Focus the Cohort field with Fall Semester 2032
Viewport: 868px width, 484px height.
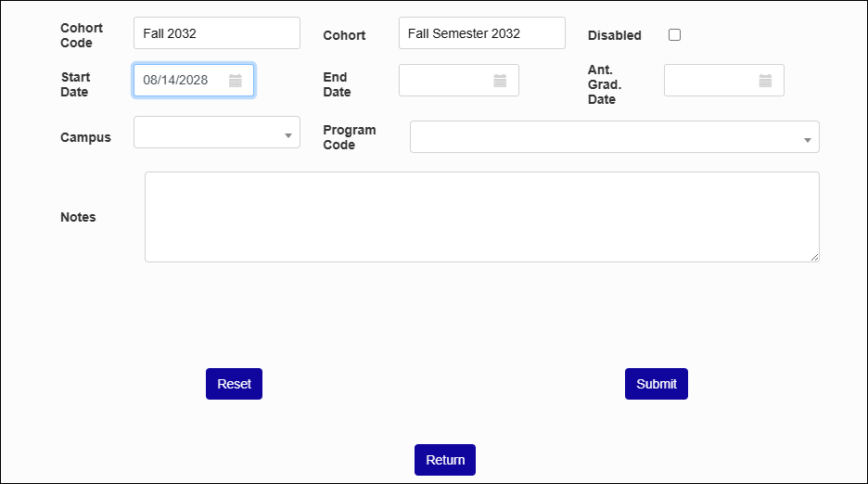click(482, 33)
